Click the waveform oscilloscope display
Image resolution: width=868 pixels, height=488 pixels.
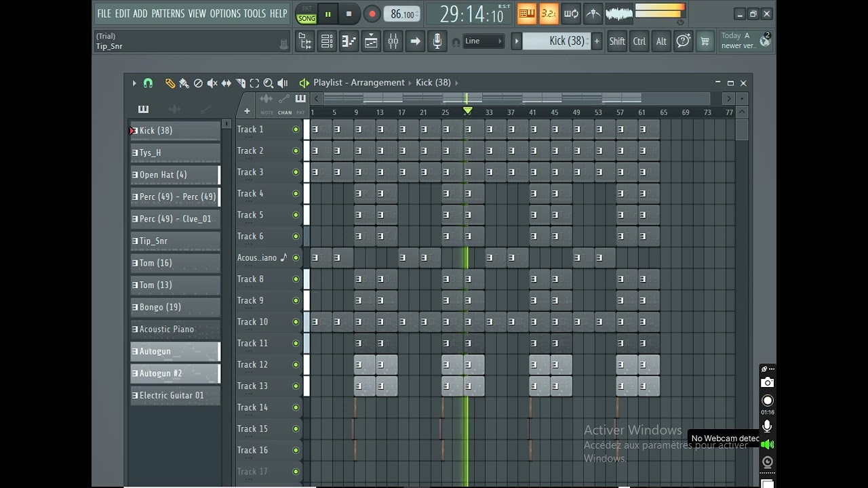pyautogui.click(x=618, y=14)
